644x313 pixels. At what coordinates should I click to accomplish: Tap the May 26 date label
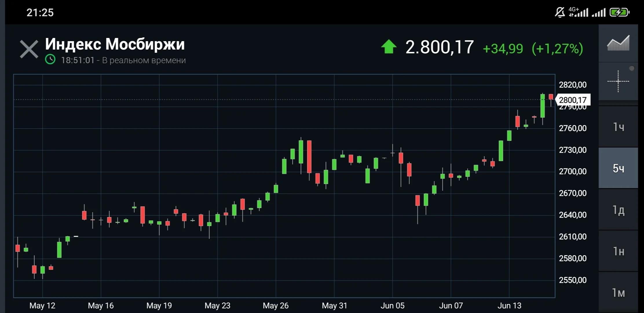pos(276,305)
